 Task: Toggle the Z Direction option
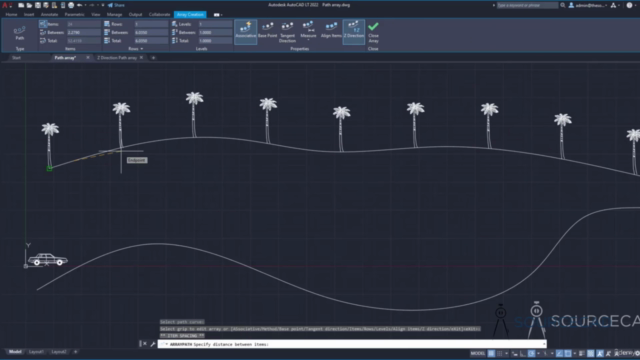click(353, 31)
